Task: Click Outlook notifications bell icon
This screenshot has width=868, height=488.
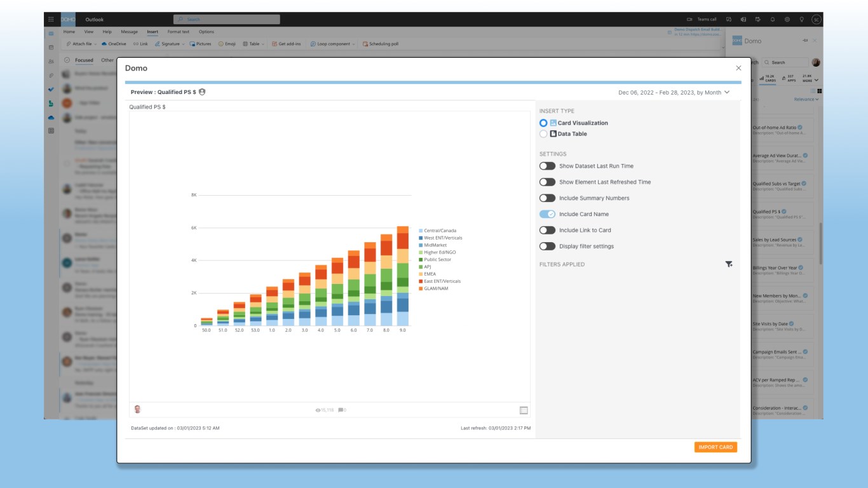Action: point(773,20)
